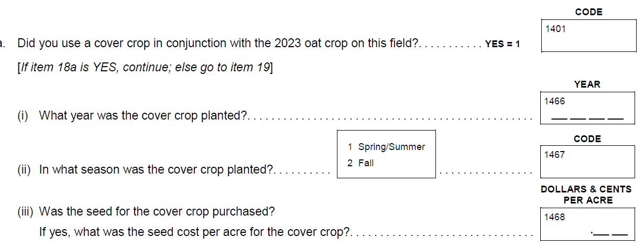
Task: Select the Spring/Summer option in legend box
Action: pos(386,147)
